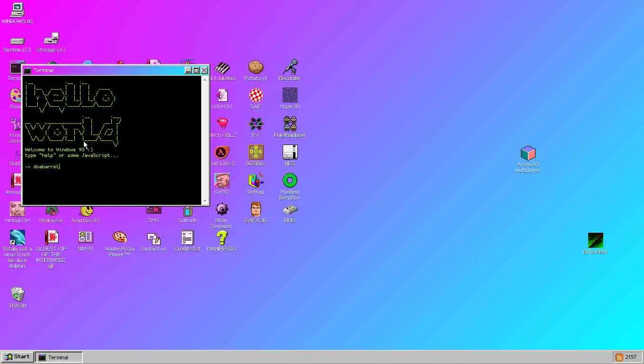Open the Virtual Girl icon
Image resolution: width=644 pixels, height=364 pixels.
click(17, 209)
